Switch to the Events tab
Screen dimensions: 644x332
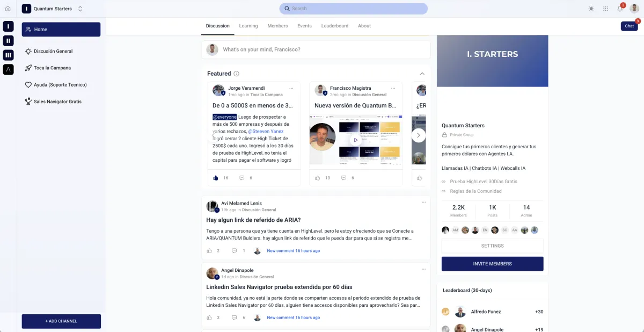click(304, 26)
